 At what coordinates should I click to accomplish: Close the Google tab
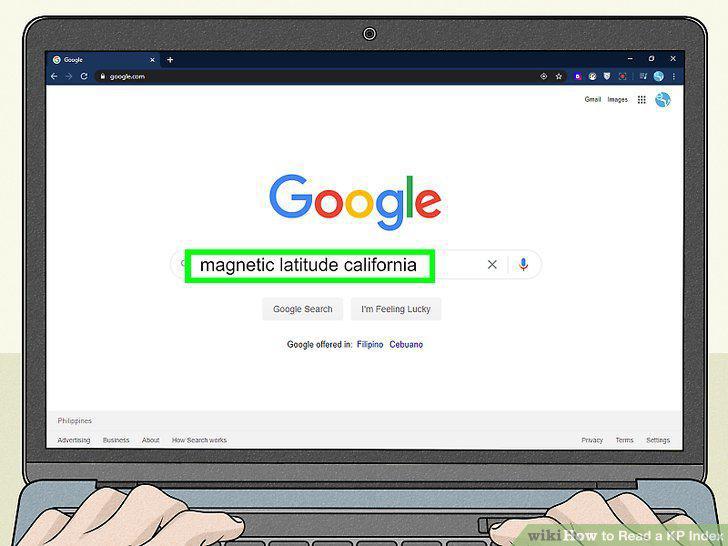point(152,60)
